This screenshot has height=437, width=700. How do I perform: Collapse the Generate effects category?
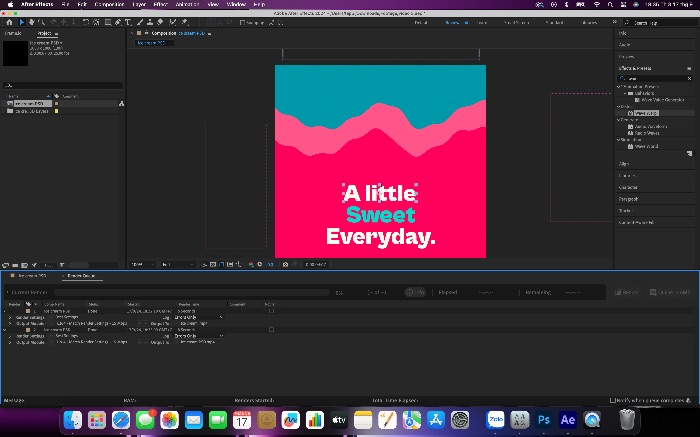click(x=619, y=120)
